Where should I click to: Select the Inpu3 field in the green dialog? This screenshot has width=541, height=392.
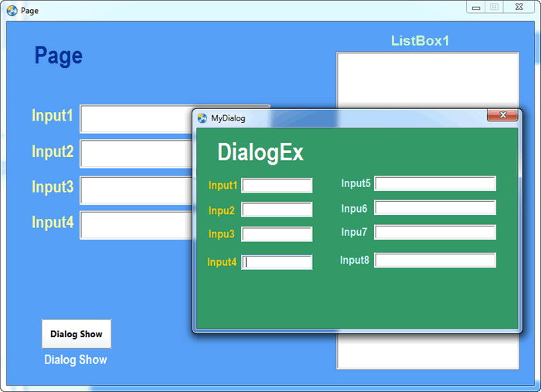[277, 234]
